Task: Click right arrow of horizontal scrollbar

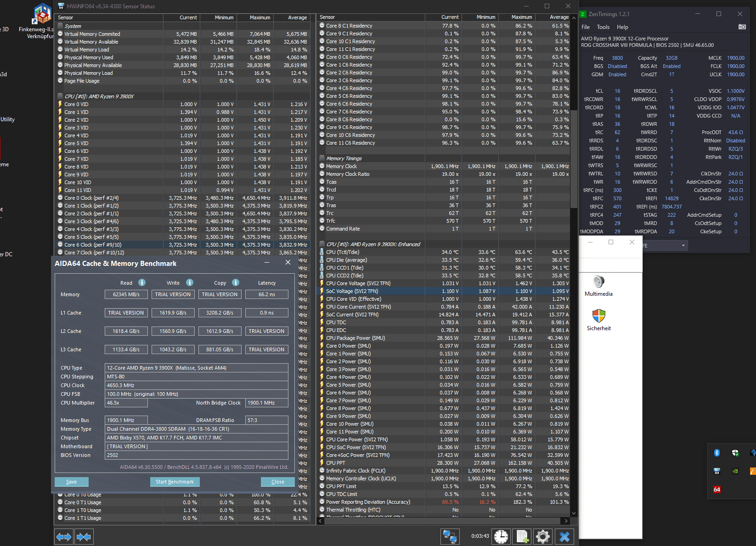Action: [566, 521]
